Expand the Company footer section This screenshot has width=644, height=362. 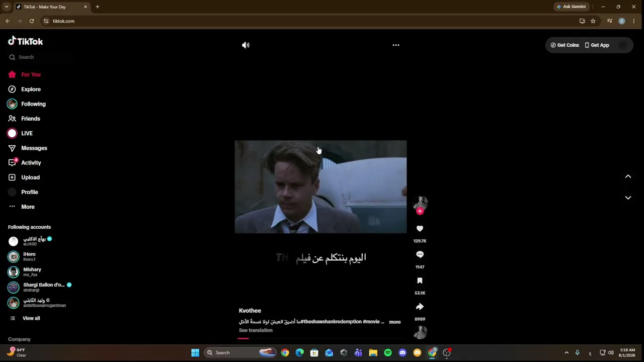19,339
